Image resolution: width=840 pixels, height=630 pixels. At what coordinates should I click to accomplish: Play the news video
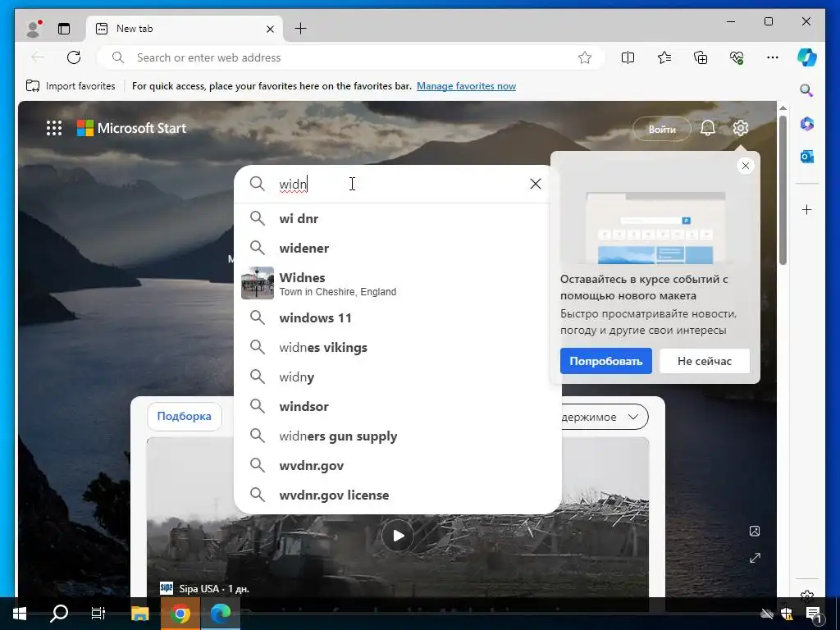[x=398, y=536]
